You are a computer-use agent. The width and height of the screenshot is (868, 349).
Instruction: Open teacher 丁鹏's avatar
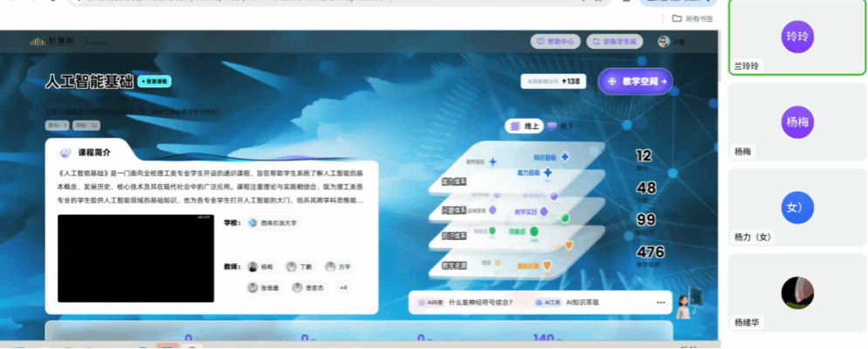pos(291,267)
